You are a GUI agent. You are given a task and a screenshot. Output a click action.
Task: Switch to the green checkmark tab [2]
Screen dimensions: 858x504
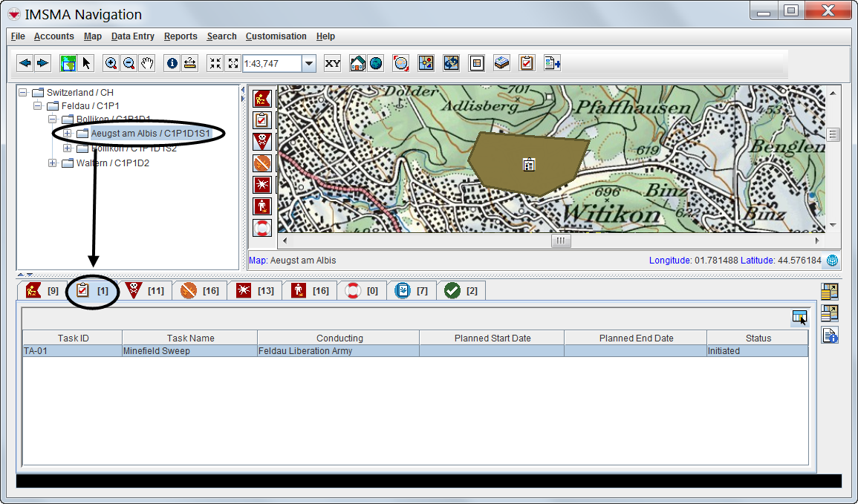pyautogui.click(x=461, y=291)
